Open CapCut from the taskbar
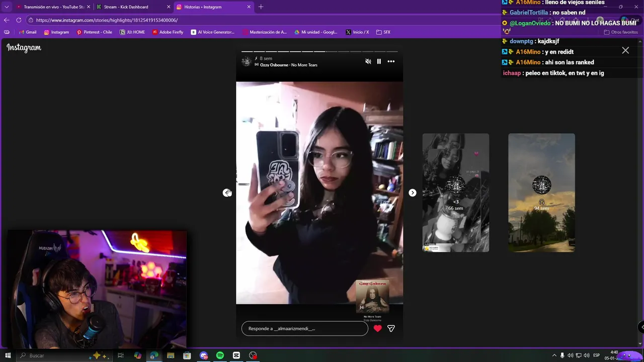Screen dimensions: 644x362 click(x=236, y=355)
